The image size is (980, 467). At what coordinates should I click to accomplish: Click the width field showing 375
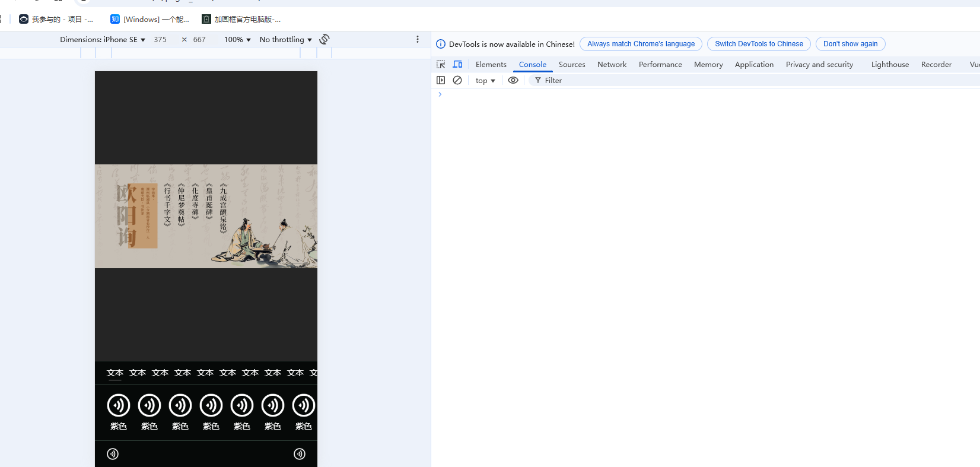[160, 40]
